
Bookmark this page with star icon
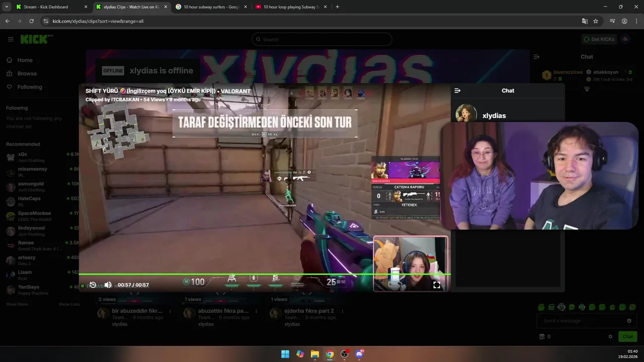596,21
